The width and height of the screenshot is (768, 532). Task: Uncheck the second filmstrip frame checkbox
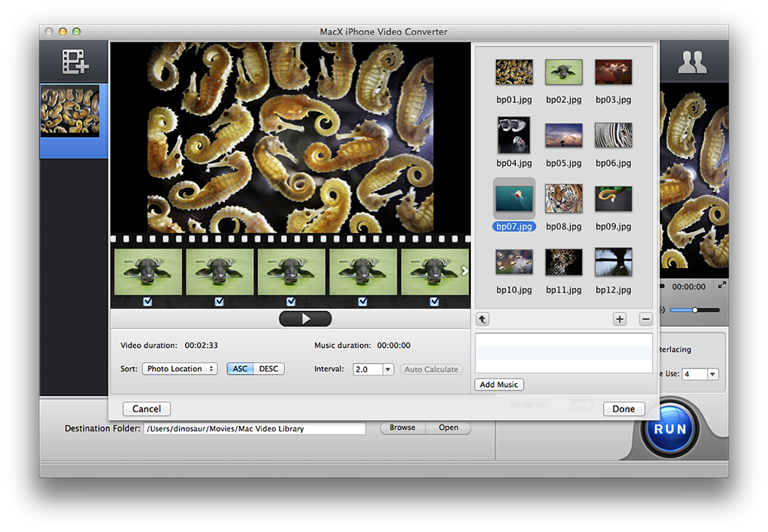pyautogui.click(x=219, y=302)
